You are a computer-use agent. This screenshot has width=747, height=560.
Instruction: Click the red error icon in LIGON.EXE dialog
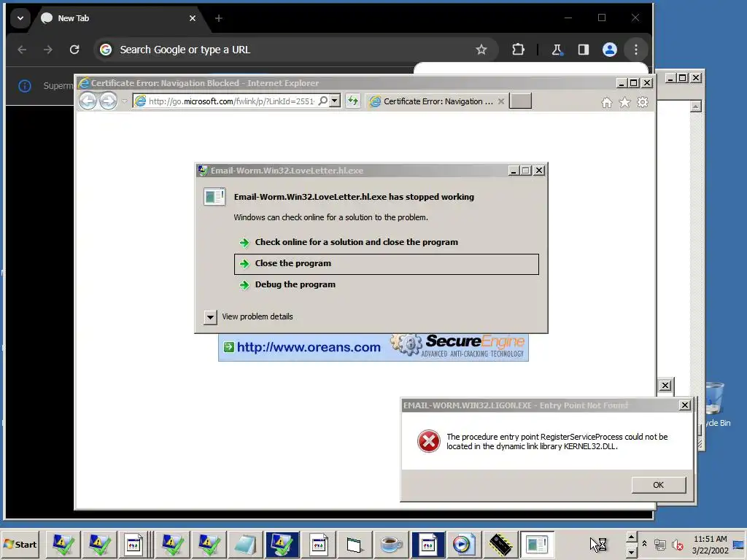(x=429, y=441)
